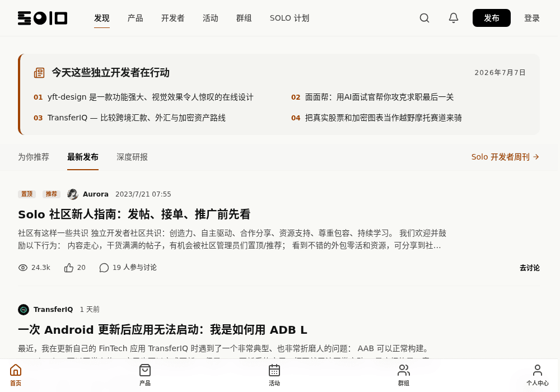Open the search icon
Screen dimensions: 560x392
424,18
